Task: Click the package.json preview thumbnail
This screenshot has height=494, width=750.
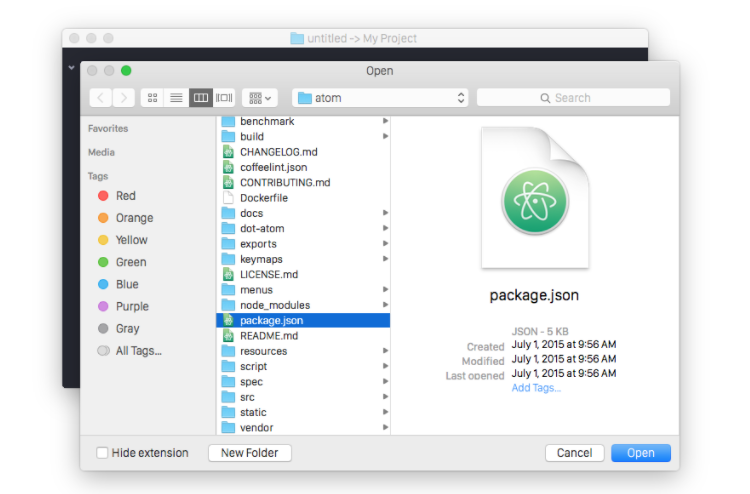Action: (535, 198)
